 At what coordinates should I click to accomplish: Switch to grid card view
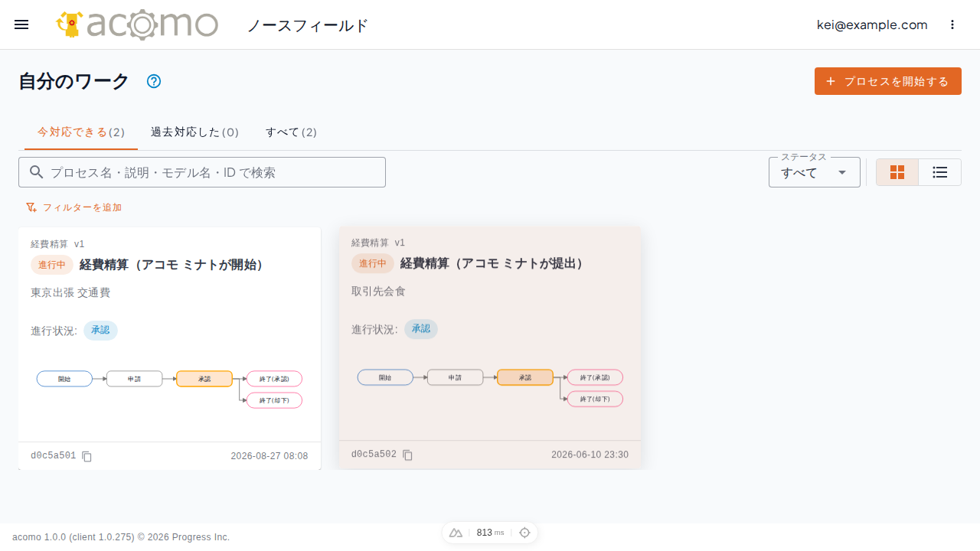pyautogui.click(x=897, y=172)
